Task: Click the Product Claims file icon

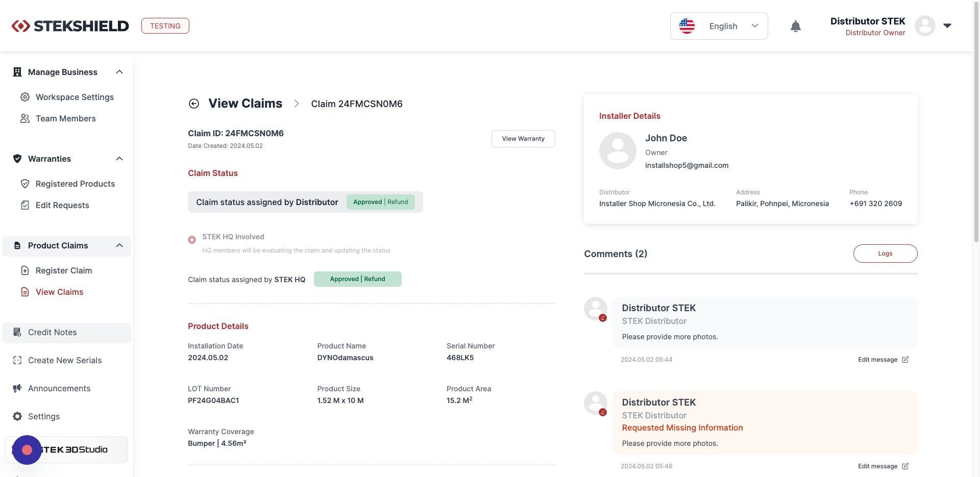Action: tap(17, 245)
